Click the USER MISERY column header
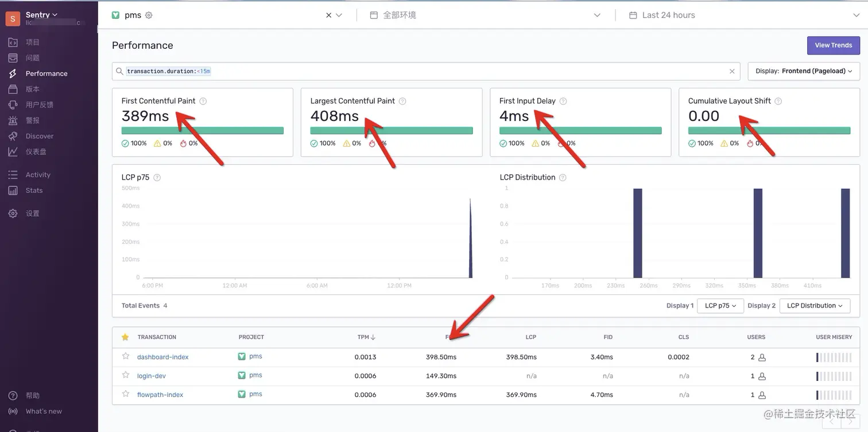868x432 pixels. (x=834, y=337)
